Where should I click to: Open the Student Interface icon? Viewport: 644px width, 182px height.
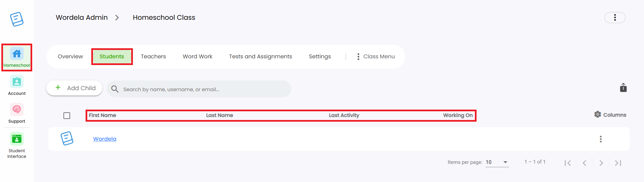17,145
